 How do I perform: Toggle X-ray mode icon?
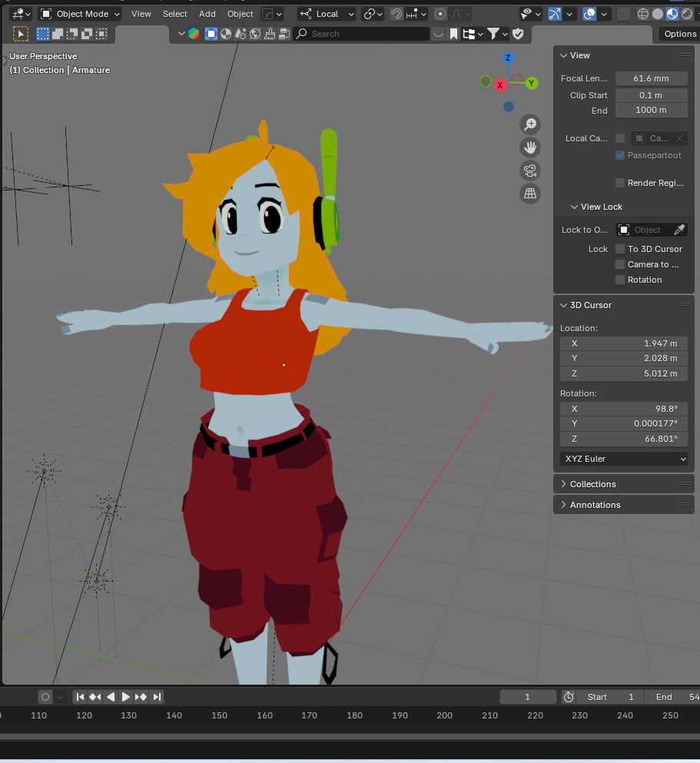tap(623, 14)
